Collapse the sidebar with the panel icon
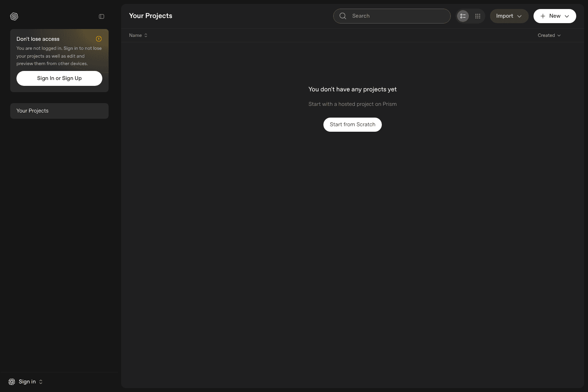This screenshot has width=588, height=392. click(102, 16)
